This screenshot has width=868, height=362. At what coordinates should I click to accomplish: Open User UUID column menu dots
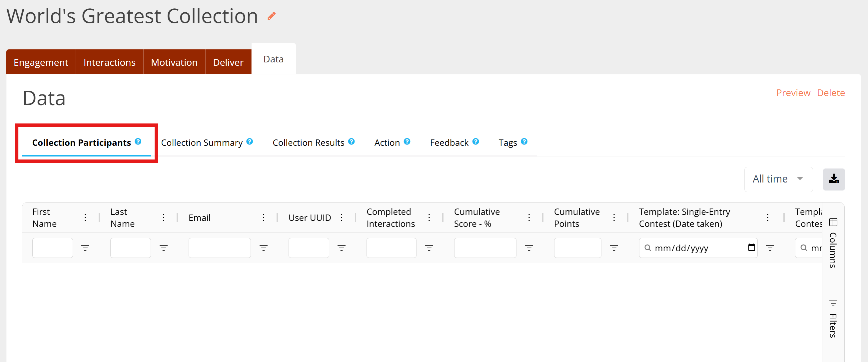[341, 218]
